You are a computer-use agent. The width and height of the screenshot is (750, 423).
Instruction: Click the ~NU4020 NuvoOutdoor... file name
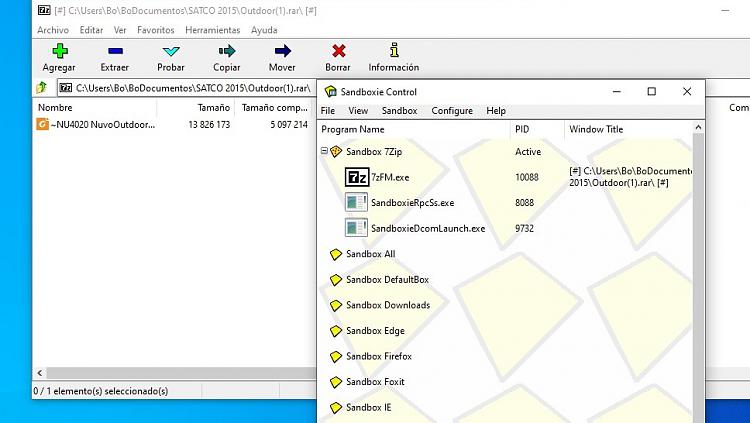103,124
